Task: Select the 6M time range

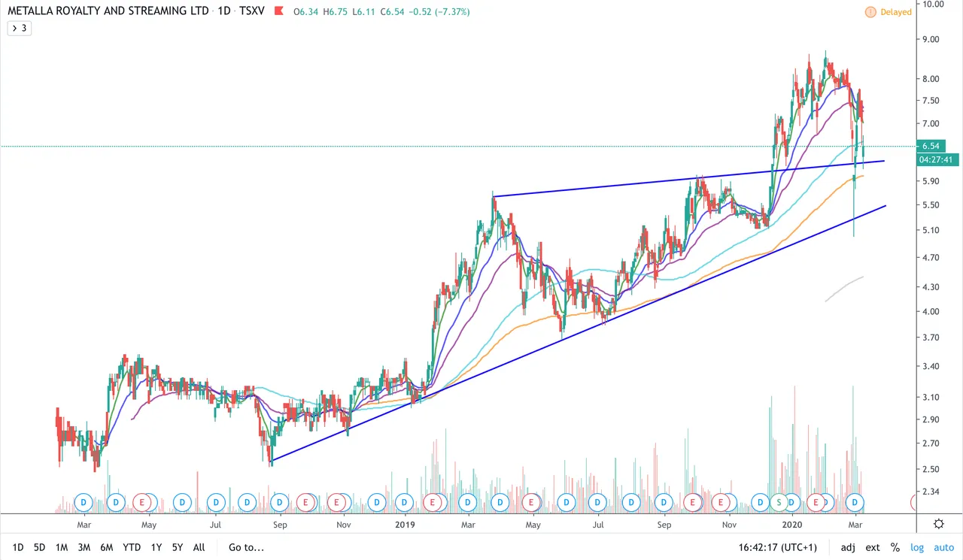Action: tap(107, 547)
